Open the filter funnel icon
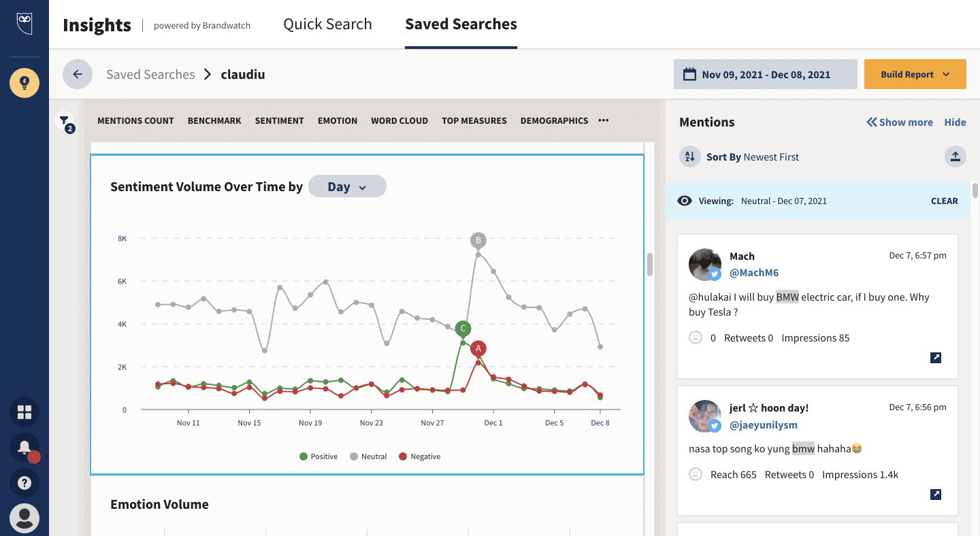The image size is (980, 536). (64, 121)
